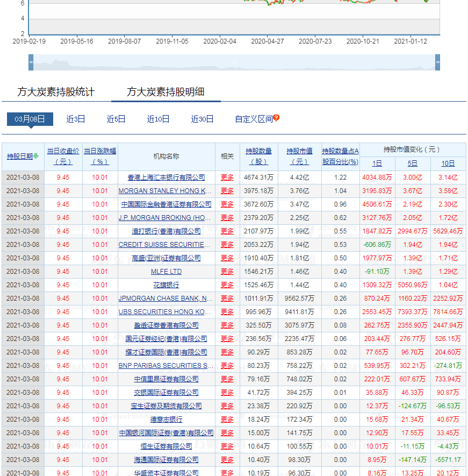This screenshot has height=476, width=468.
Task: Select the 03月08日 date filter
Action: (30, 119)
